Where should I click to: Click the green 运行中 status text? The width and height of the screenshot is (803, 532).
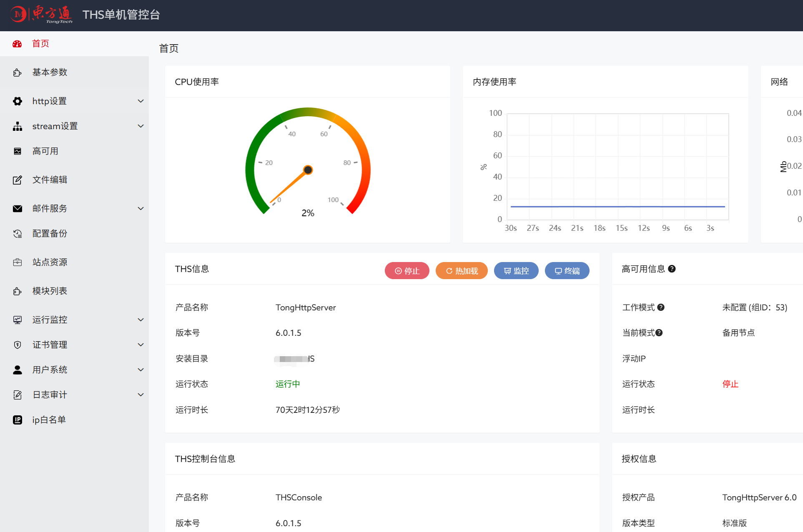point(288,384)
